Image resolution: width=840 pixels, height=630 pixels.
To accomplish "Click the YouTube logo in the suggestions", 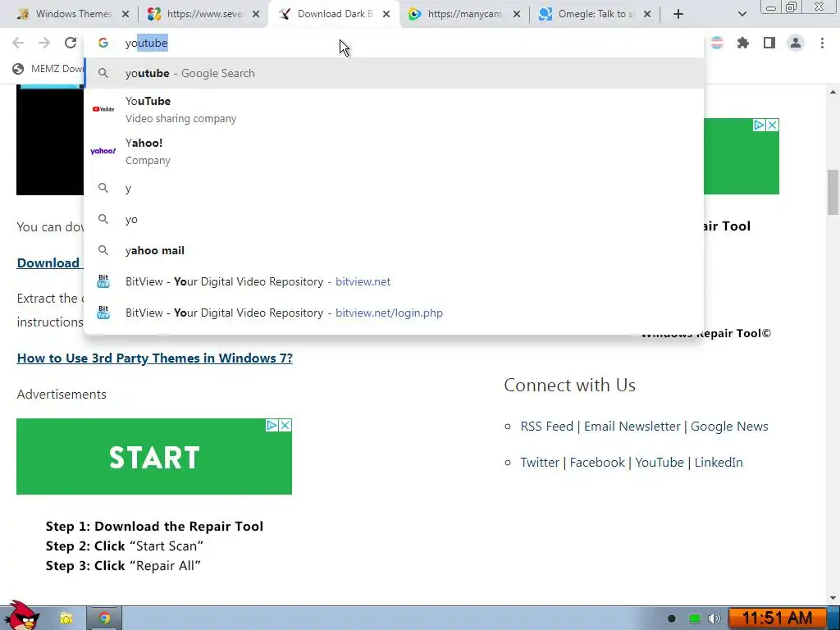I will [103, 109].
